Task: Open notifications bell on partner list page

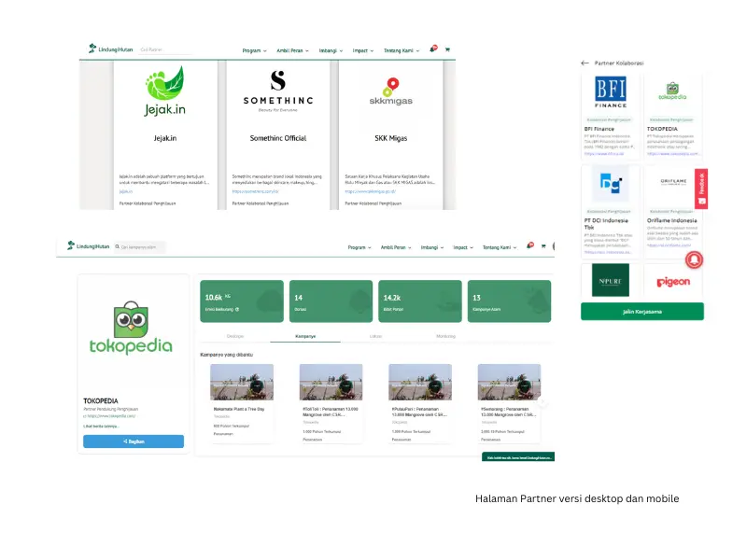Action: (x=433, y=49)
